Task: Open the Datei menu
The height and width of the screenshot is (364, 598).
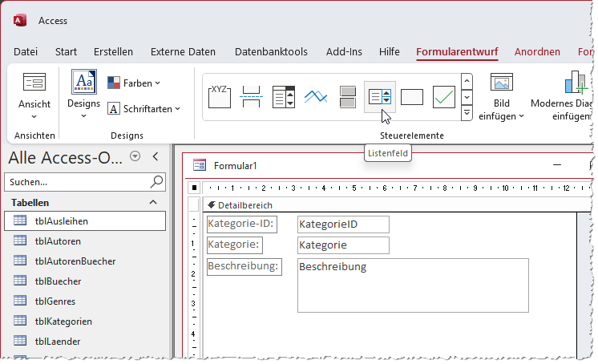Action: (x=26, y=51)
